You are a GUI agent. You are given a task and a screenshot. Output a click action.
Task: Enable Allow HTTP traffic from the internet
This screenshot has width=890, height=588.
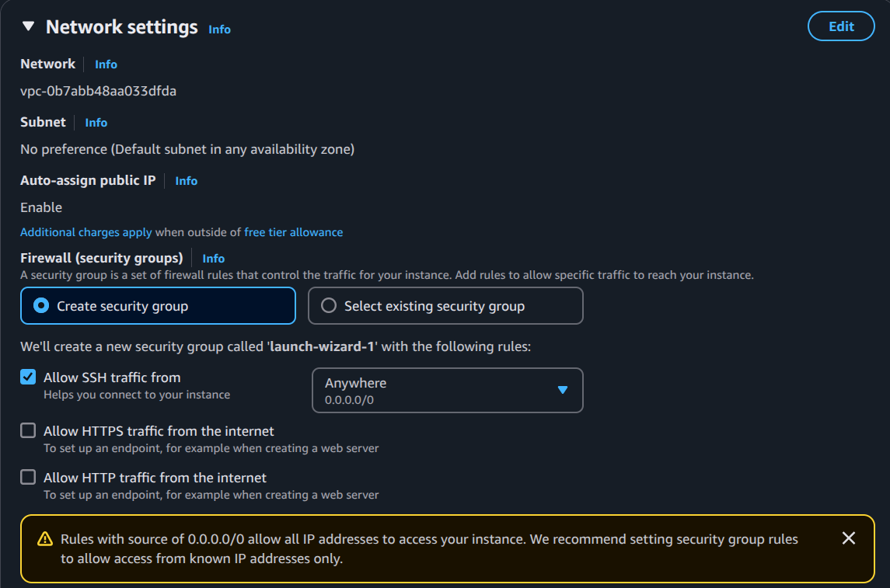coord(28,477)
